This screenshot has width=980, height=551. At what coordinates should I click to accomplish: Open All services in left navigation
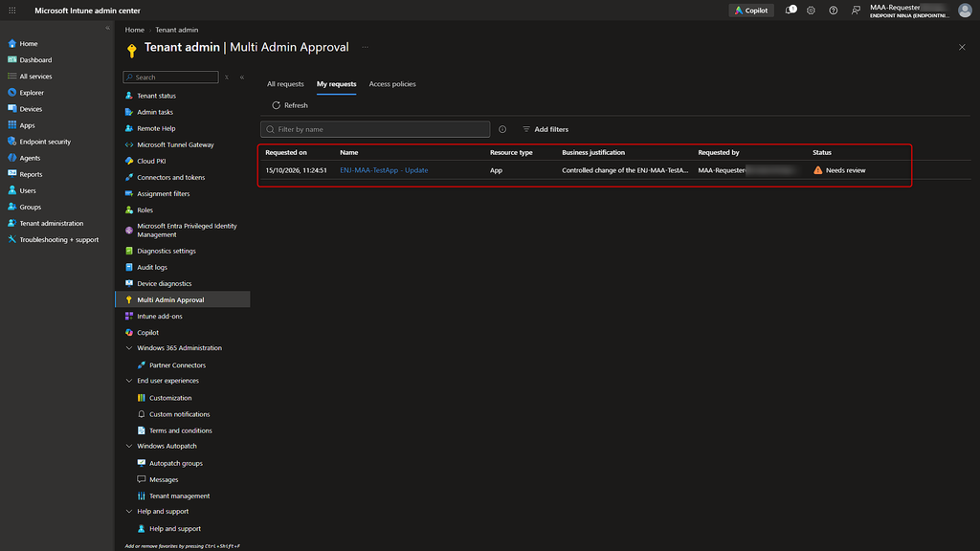35,77
